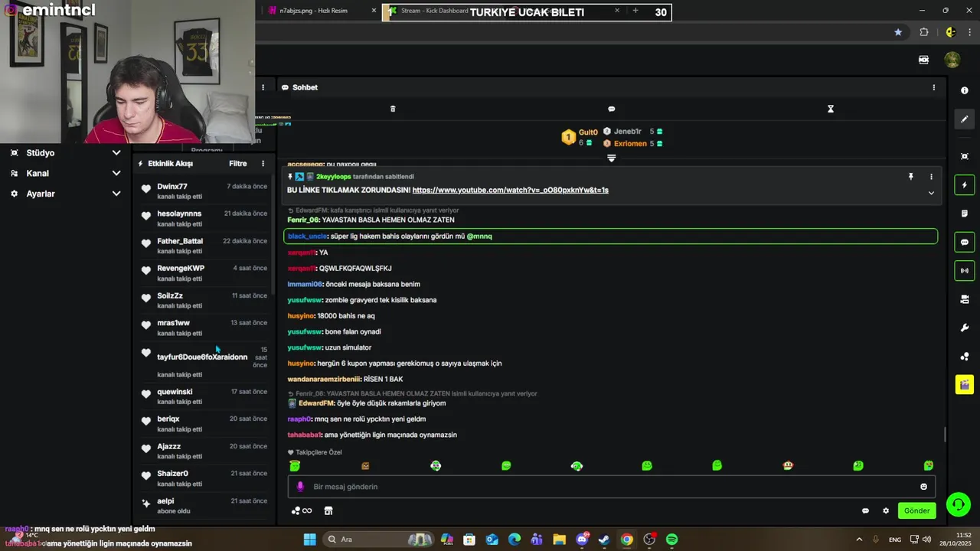The image size is (980, 551).
Task: Open Spotify from the taskbar
Action: coord(671,540)
